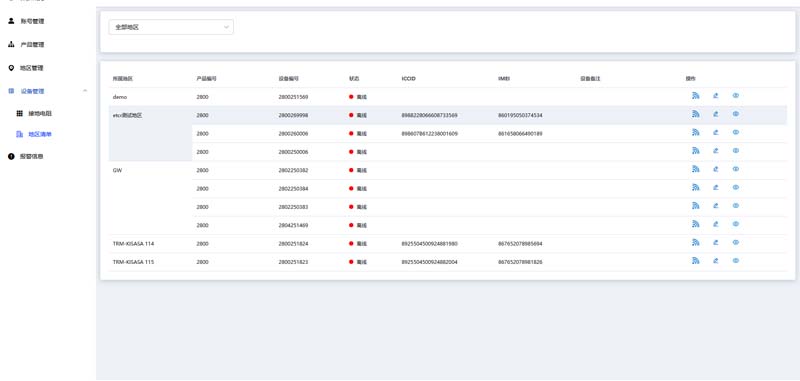Click the signal icon in TRM-KISASA 115 row
This screenshot has width=800, height=381.
point(695,261)
